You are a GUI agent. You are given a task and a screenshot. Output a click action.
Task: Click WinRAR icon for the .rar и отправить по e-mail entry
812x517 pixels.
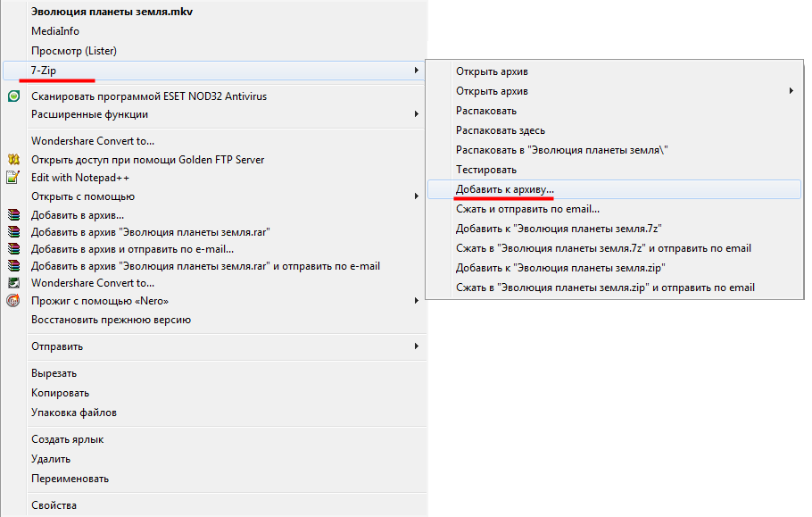(14, 266)
